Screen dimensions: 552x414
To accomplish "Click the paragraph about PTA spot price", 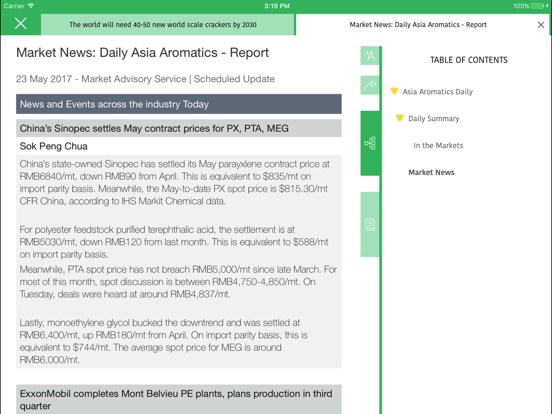I will [x=178, y=282].
